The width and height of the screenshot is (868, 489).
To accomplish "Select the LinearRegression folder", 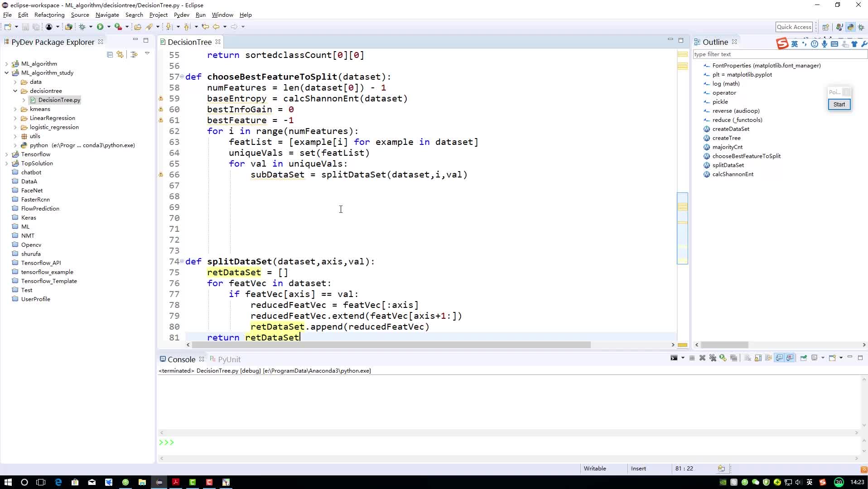I will [x=52, y=118].
